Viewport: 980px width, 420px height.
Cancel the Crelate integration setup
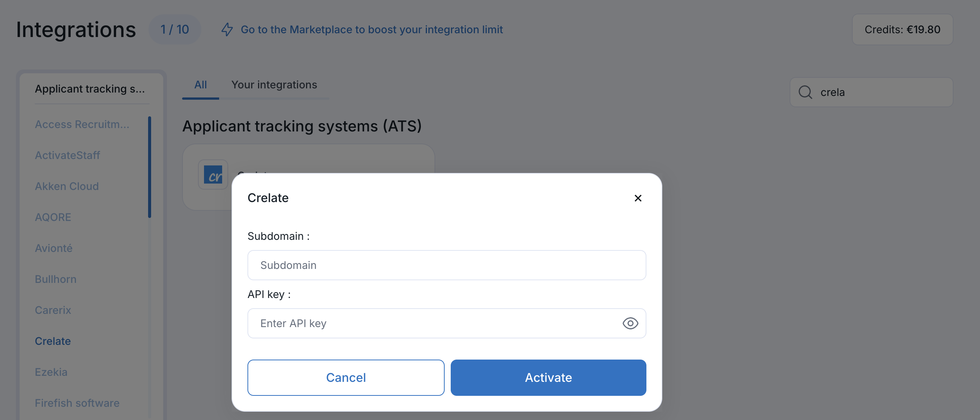[346, 377]
